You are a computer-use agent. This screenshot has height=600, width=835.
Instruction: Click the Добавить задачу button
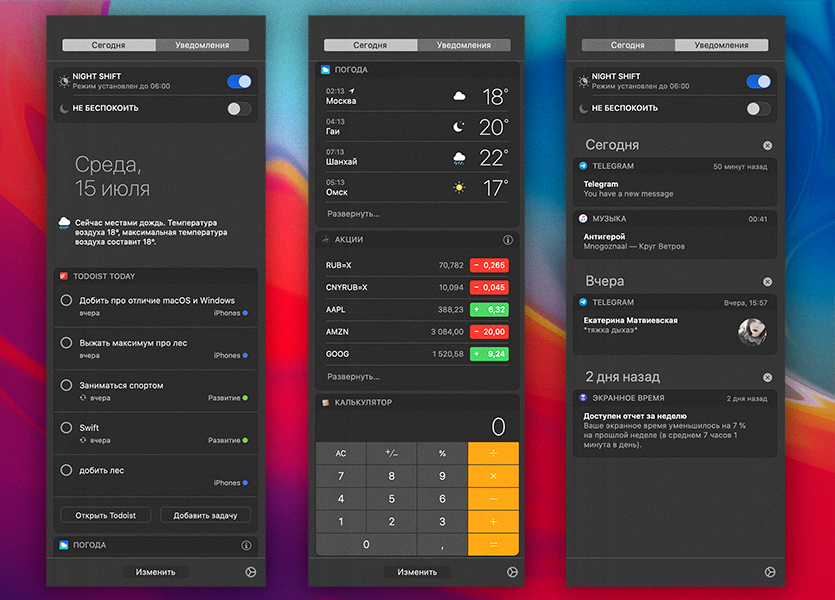(x=206, y=515)
